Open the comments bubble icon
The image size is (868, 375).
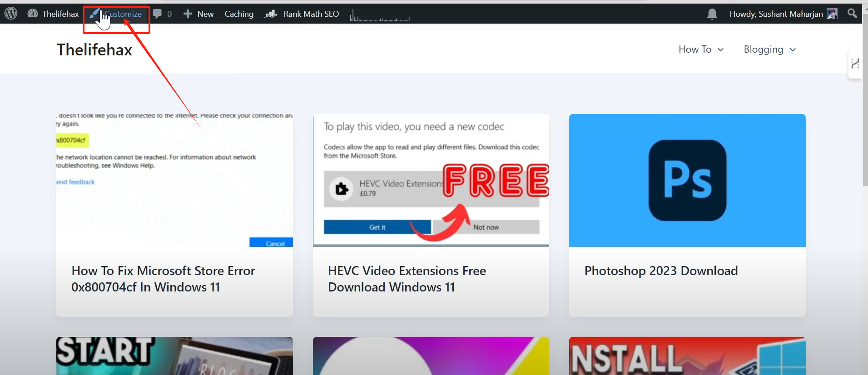coord(158,14)
